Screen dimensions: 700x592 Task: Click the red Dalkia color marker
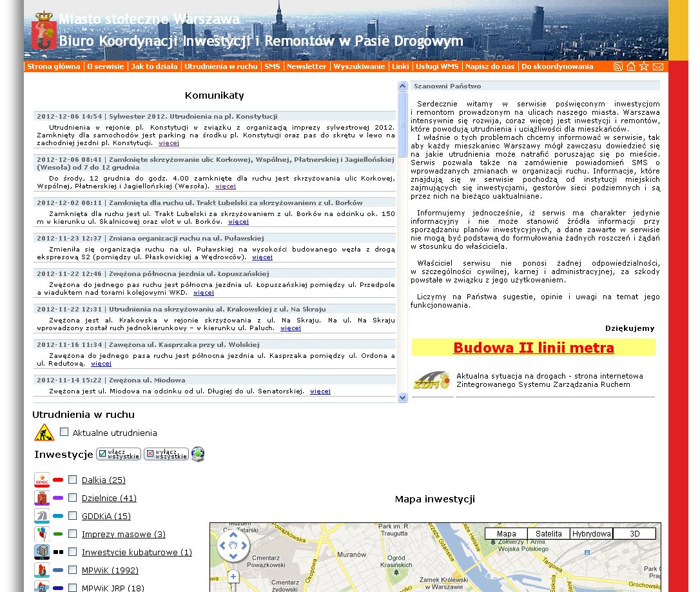58,480
